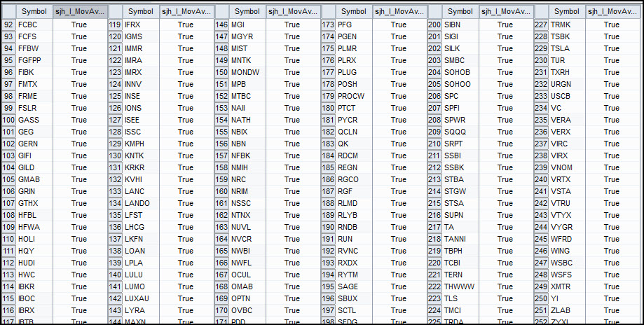Click Symbol header above SIBN
Screen dimensions: 644x325
(x=460, y=12)
